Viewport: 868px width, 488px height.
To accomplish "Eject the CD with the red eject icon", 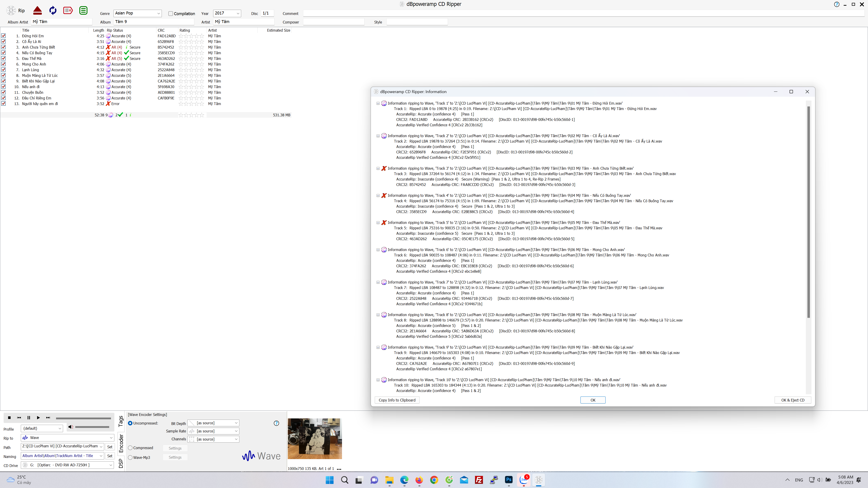I will tap(37, 10).
